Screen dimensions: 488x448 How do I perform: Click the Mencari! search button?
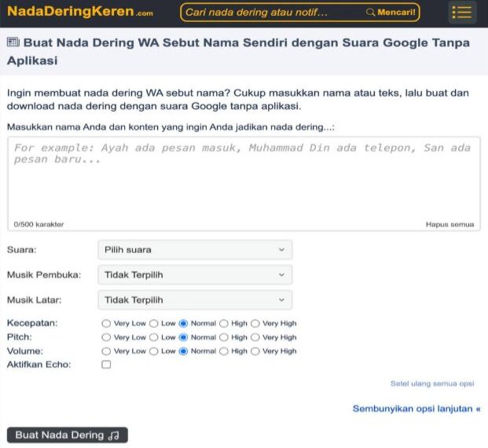coord(391,12)
